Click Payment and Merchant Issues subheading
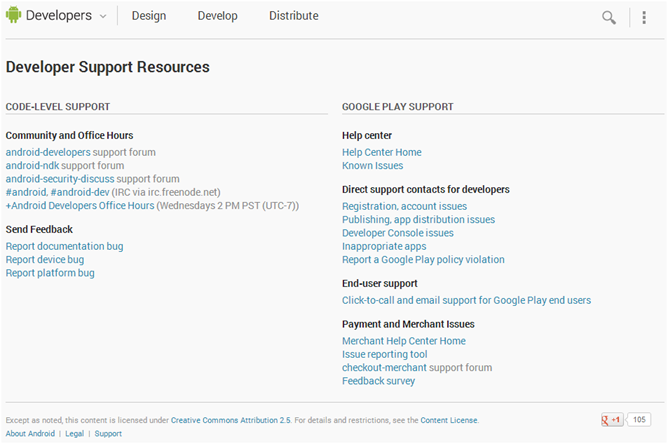 [x=408, y=324]
